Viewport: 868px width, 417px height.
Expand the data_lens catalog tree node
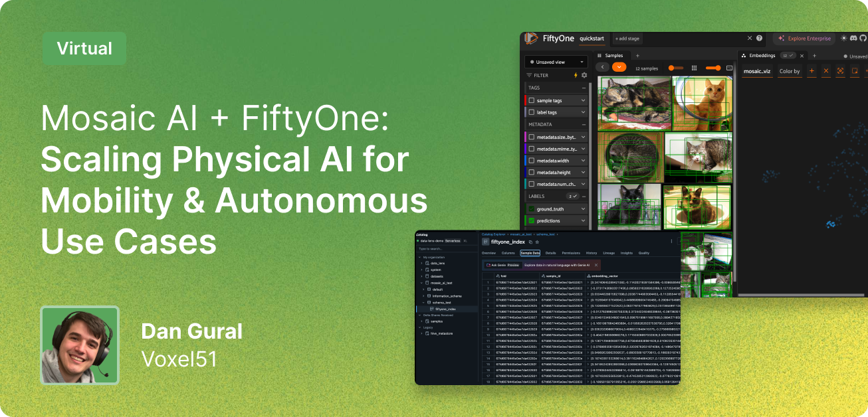coord(421,263)
